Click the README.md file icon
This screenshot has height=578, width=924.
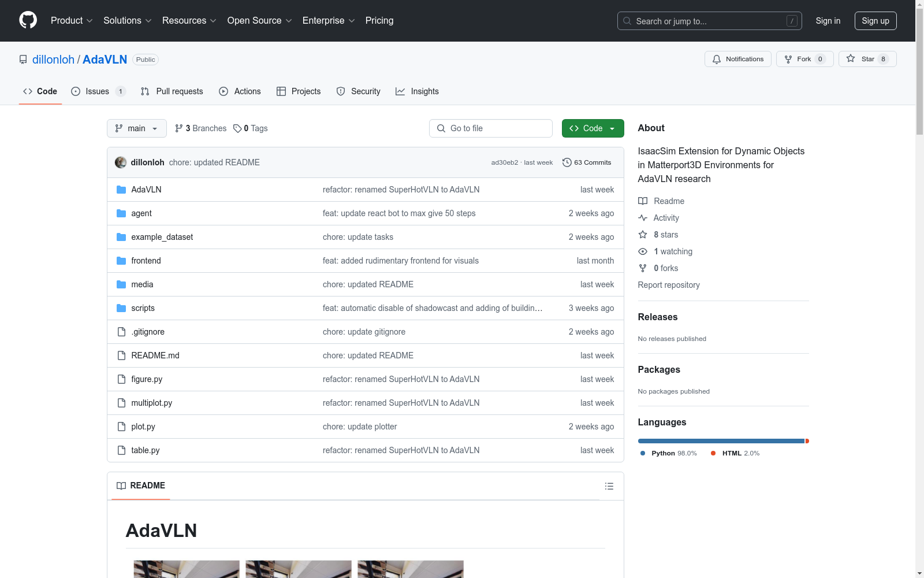tap(121, 355)
